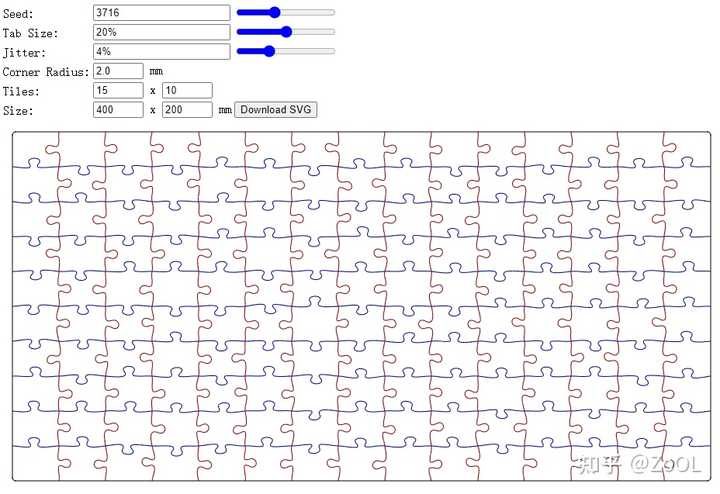The image size is (720, 494).
Task: Click the Seed slider handle
Action: click(x=275, y=12)
